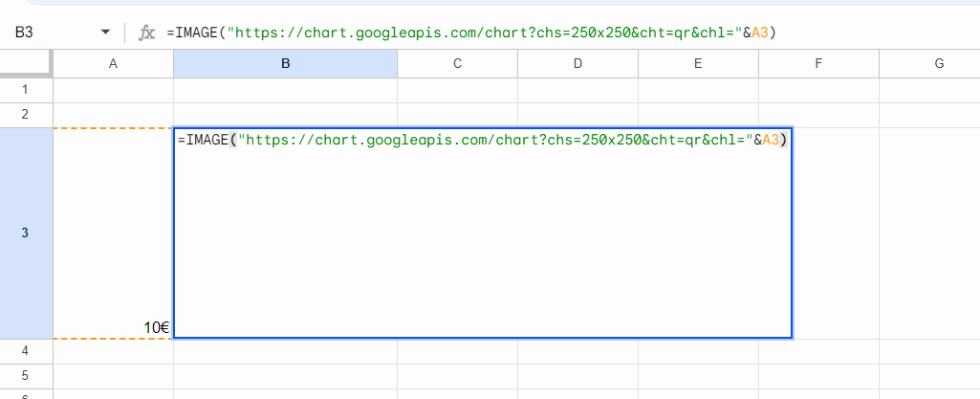Click the select-all corner box

coord(26,64)
